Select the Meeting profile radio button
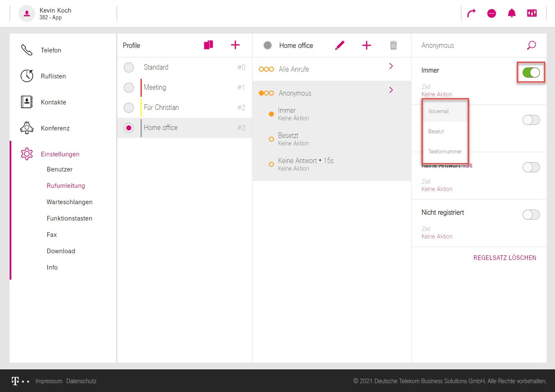555x392 pixels. 129,87
